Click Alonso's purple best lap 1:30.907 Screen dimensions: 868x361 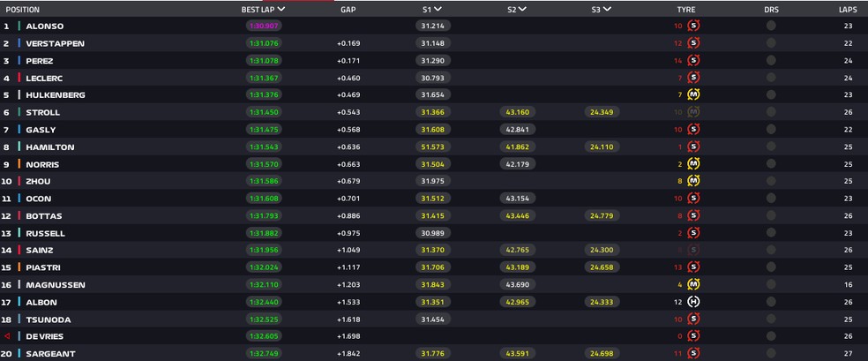point(264,26)
